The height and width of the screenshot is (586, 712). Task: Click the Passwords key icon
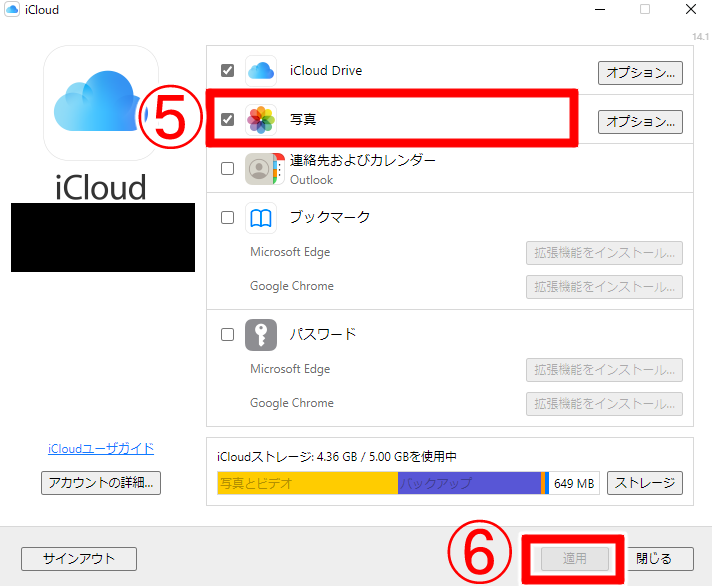(261, 335)
